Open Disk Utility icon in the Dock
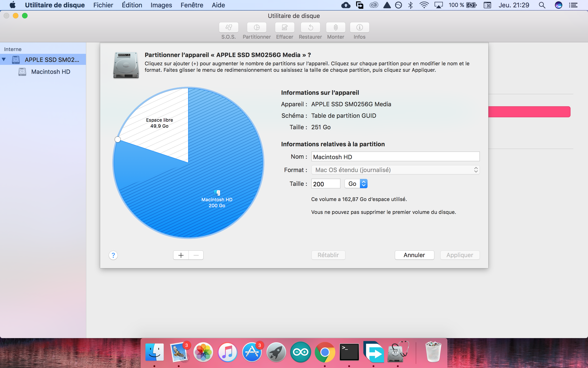 coord(398,352)
